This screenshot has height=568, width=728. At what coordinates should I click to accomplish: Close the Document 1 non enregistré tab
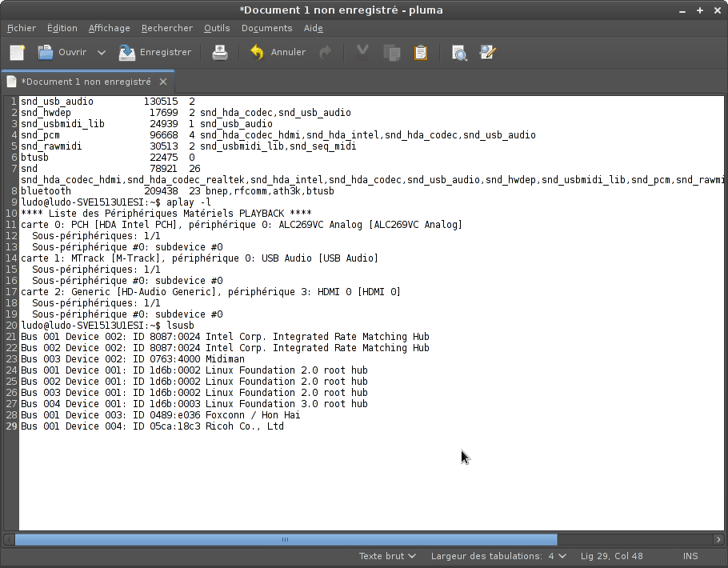point(163,82)
